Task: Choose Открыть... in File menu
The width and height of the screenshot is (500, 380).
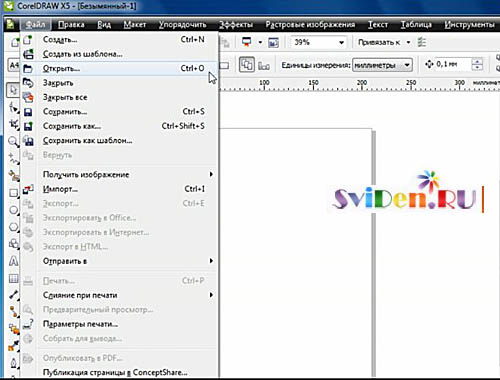Action: coord(119,68)
